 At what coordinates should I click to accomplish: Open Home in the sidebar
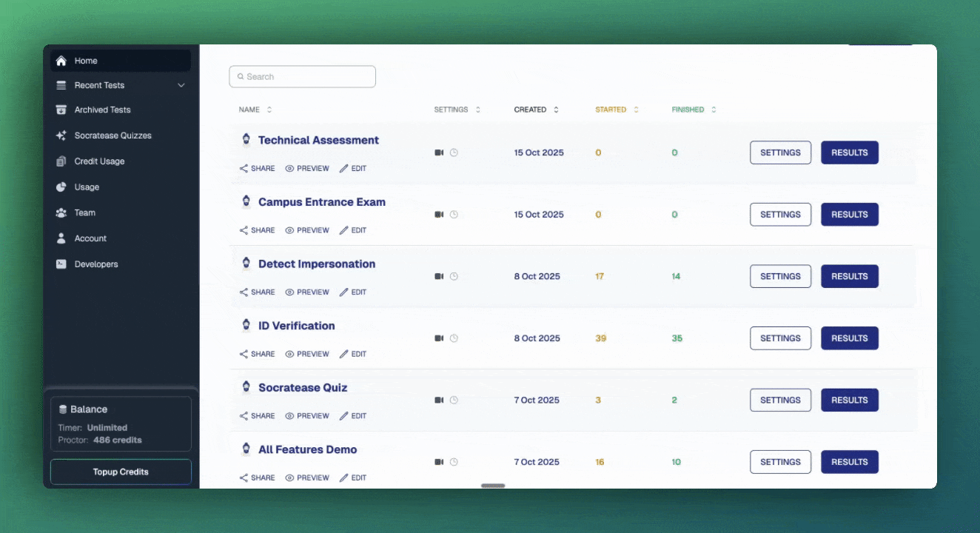click(x=121, y=61)
